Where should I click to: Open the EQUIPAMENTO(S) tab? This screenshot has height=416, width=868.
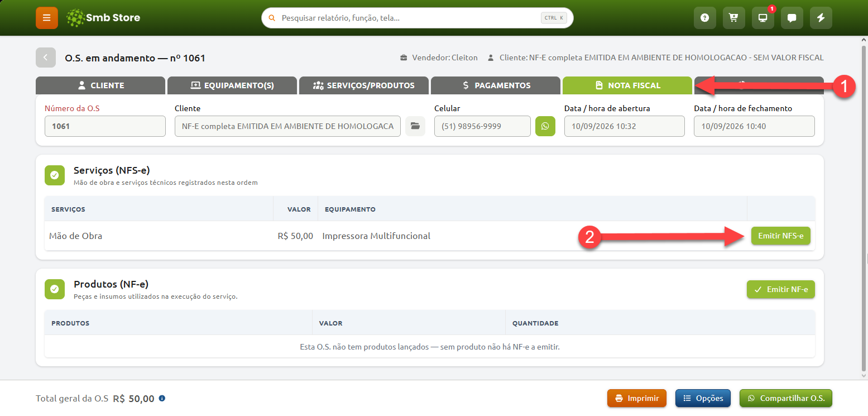coord(232,85)
